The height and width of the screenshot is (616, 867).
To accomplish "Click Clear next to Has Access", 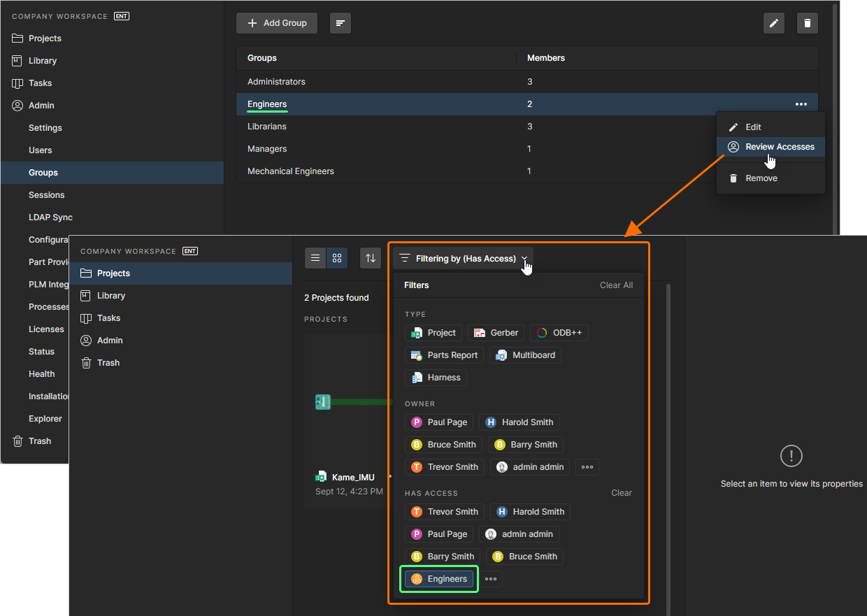I will [622, 493].
